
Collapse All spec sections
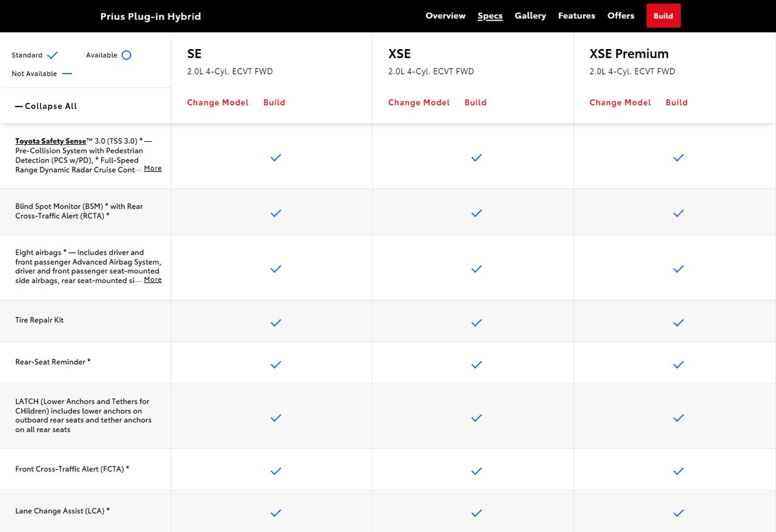coord(46,106)
